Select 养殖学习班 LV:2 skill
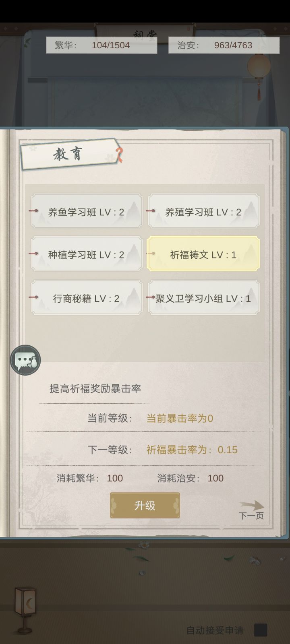Viewport: 290px width, 644px height. click(x=203, y=212)
